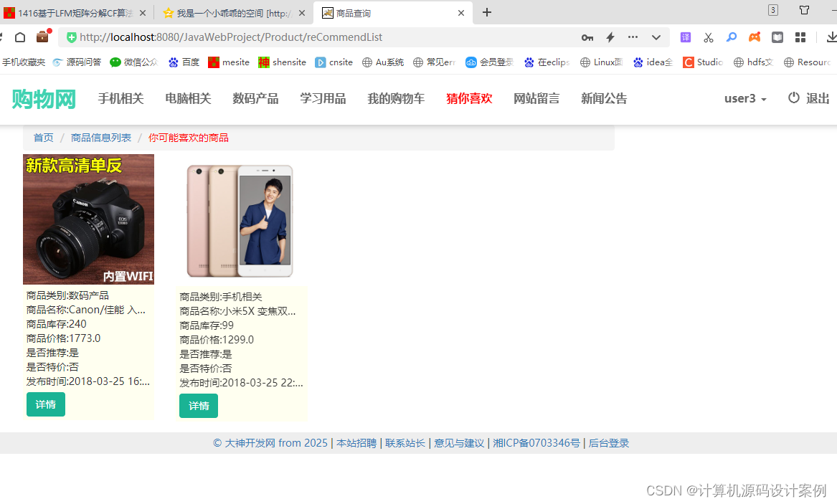Open the Au系统 bookmark
837x504 pixels.
tap(383, 62)
